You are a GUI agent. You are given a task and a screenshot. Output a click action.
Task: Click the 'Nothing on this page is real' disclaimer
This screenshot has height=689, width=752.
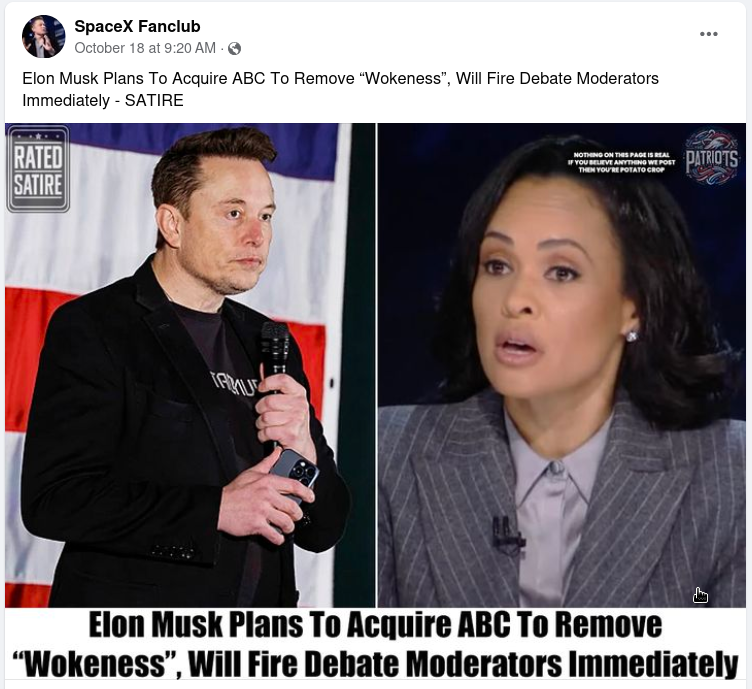click(621, 162)
